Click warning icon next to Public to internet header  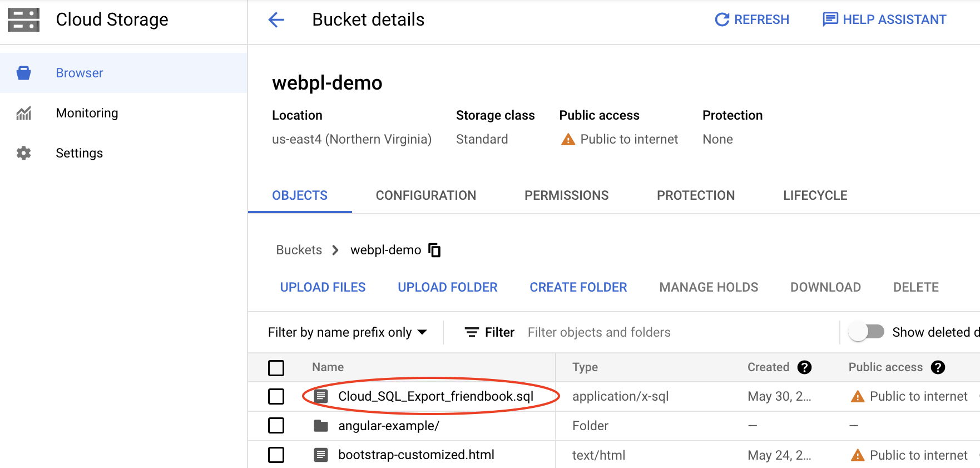tap(568, 139)
